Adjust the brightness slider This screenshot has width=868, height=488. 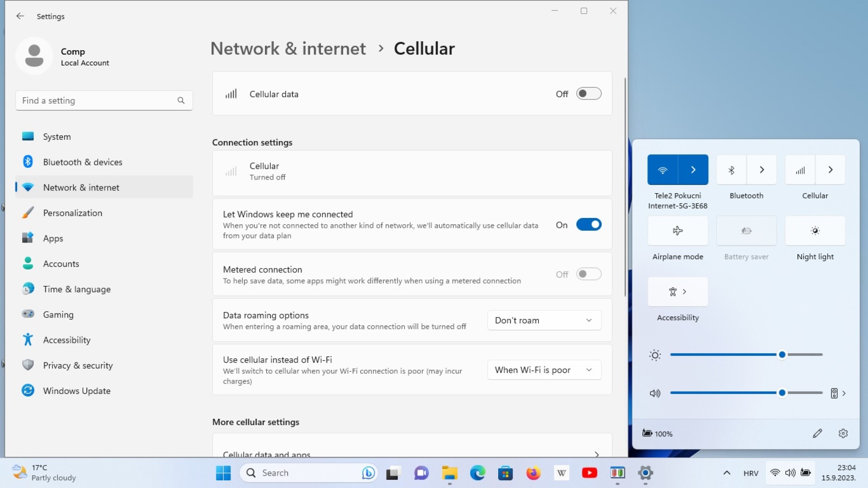746,355
